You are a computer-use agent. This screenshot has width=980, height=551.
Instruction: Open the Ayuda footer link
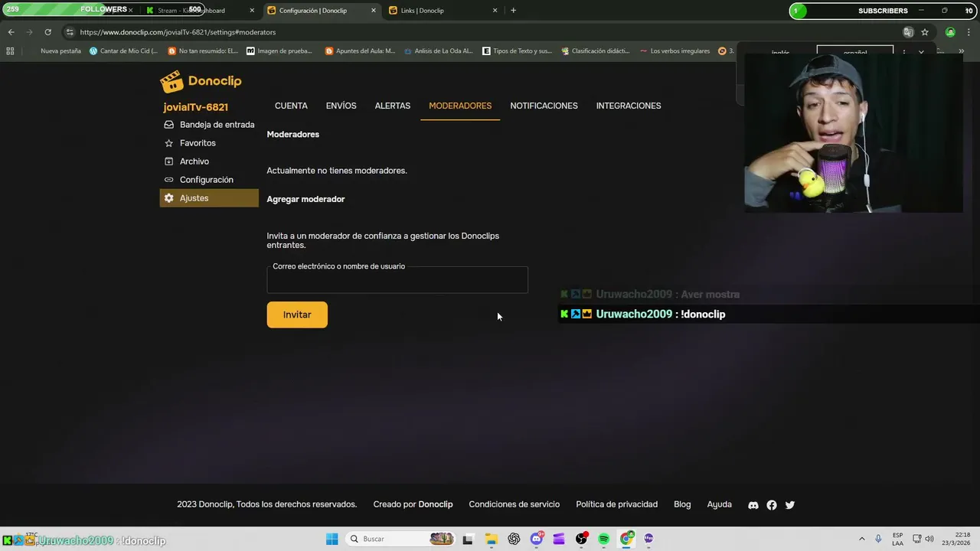pos(720,504)
